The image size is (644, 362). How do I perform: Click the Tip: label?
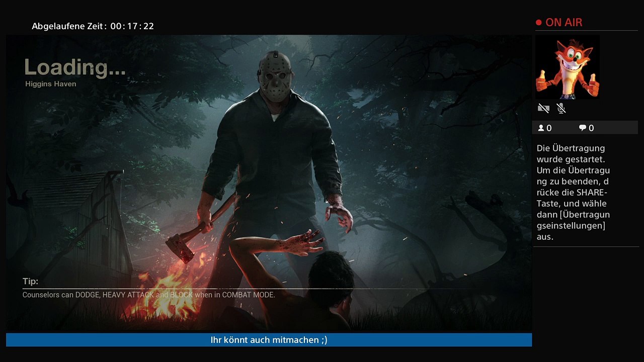click(30, 282)
